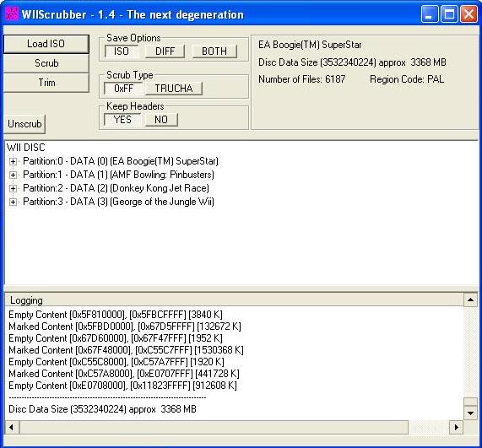Click the 'Region Code: PAL' info text
This screenshot has height=448, width=482.
point(407,79)
